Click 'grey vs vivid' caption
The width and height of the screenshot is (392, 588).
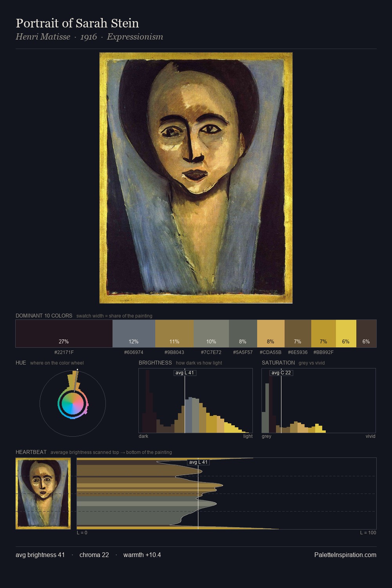(312, 363)
